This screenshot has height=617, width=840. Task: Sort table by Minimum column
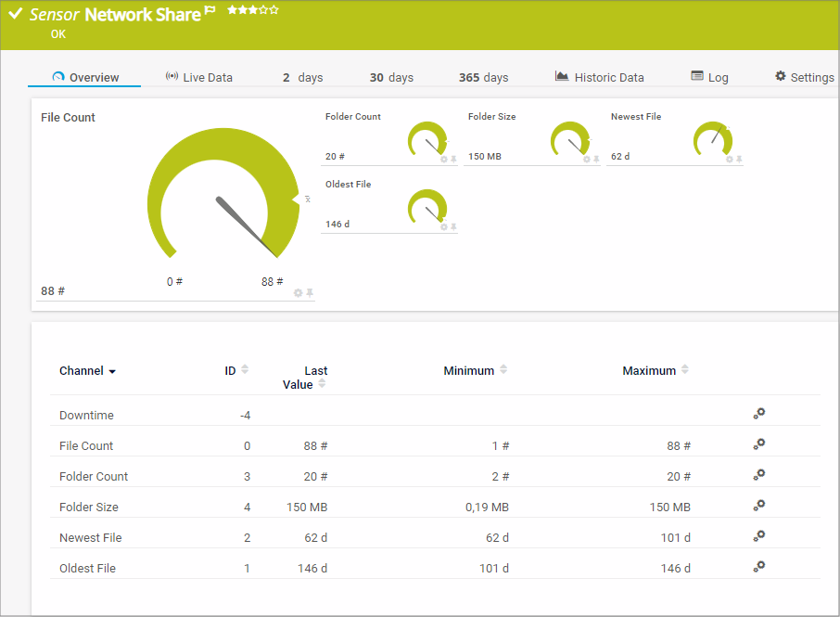coord(503,369)
